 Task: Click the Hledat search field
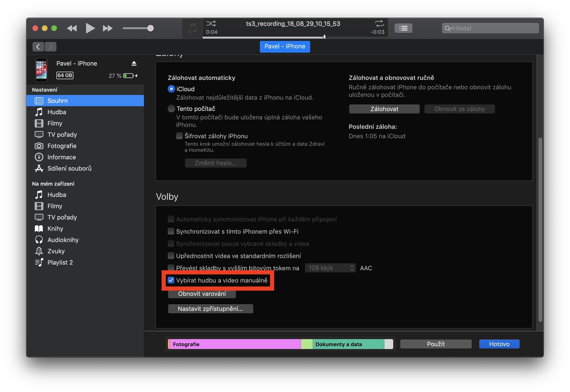point(490,28)
